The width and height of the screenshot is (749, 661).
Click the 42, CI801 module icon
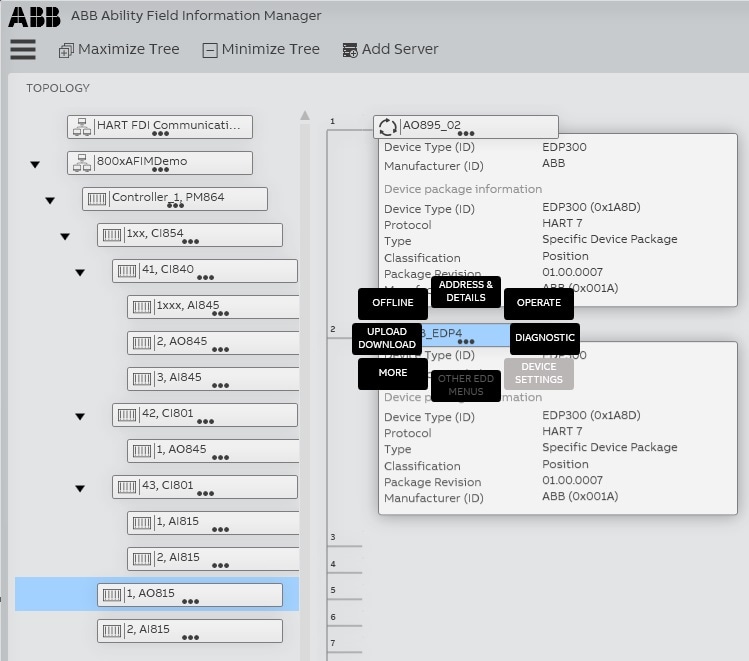click(127, 415)
